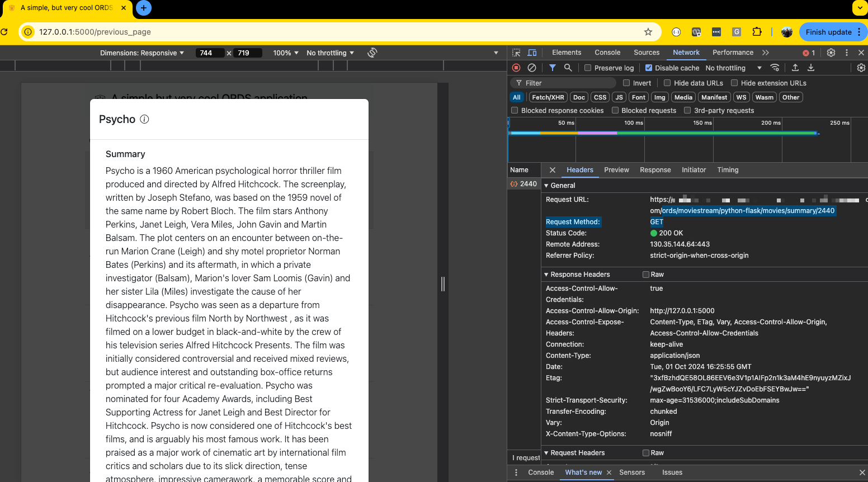
Task: Uncheck Disable cache
Action: click(x=649, y=68)
